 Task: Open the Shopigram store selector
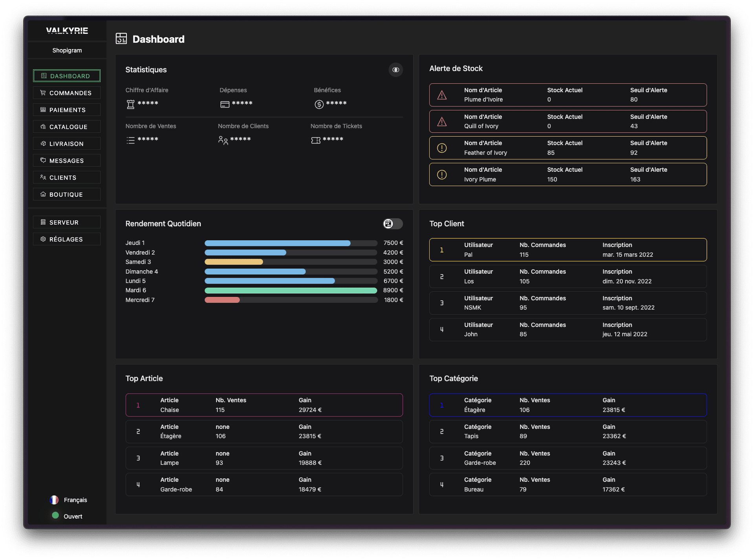click(67, 50)
